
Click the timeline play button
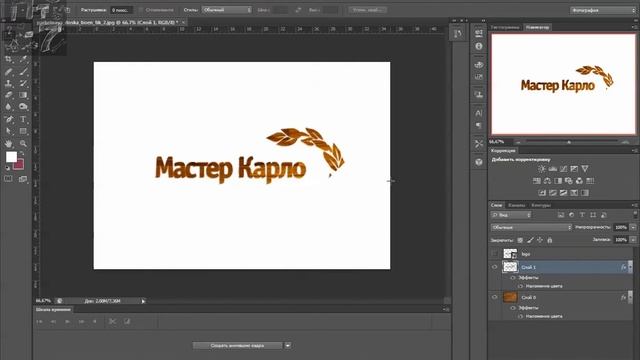(67, 322)
